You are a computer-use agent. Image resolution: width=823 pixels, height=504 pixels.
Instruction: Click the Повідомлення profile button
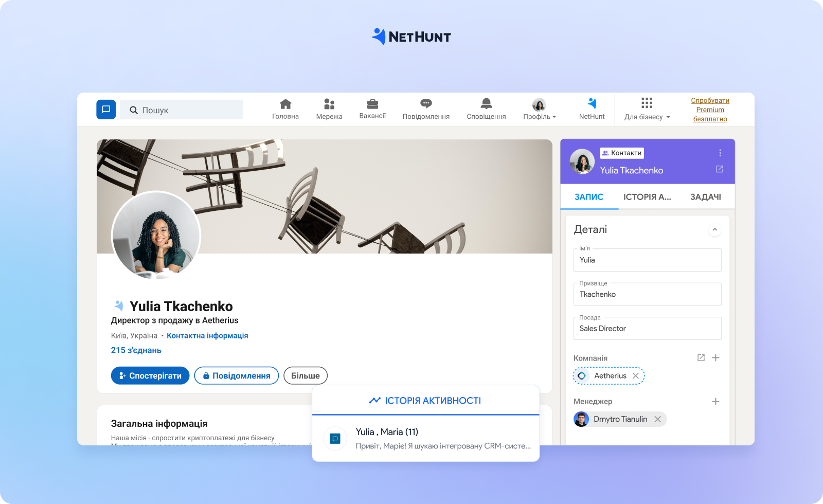pos(237,375)
